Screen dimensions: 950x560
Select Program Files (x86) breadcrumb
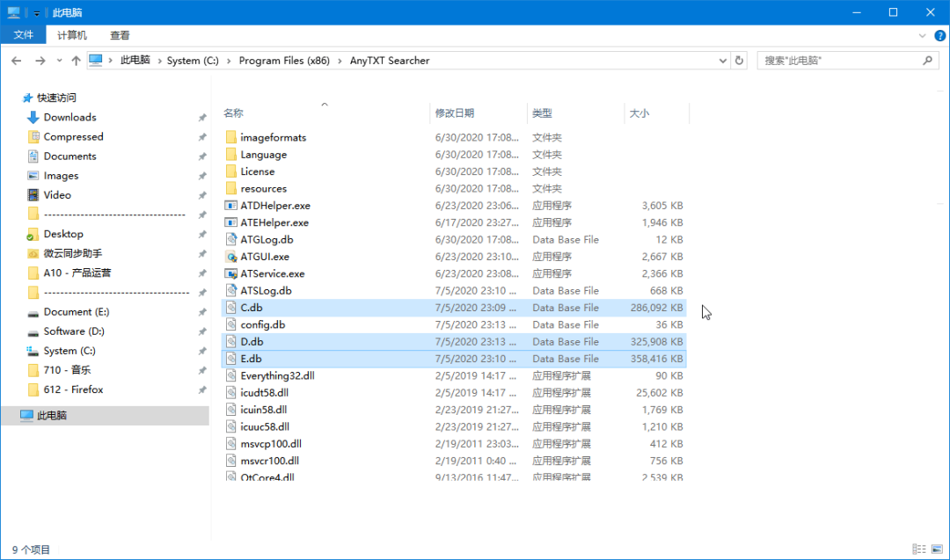[284, 61]
